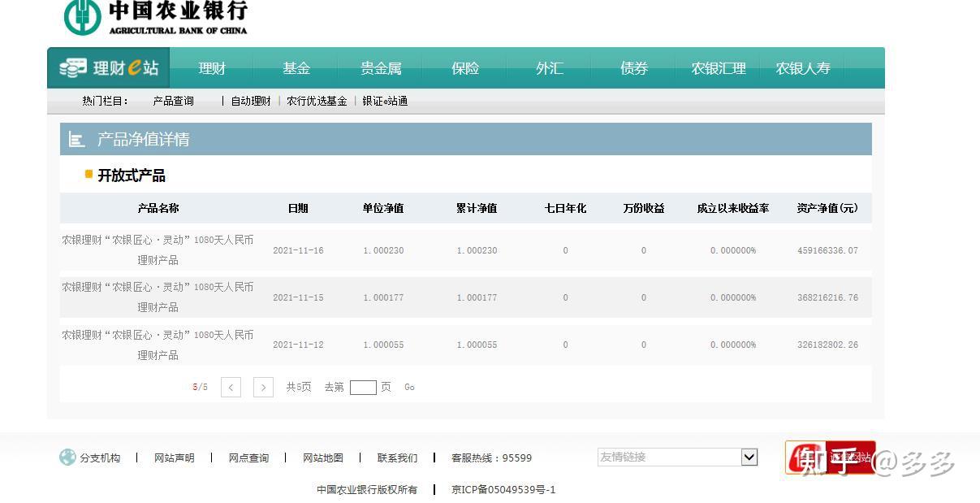Click the date 2021-11-16 cell
Image resolution: width=980 pixels, height=503 pixels.
tap(298, 250)
